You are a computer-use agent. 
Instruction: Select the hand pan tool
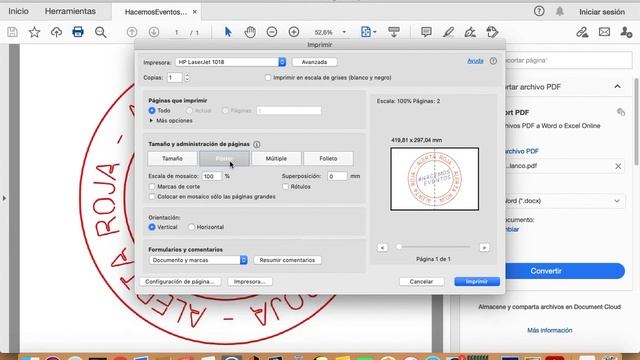click(250, 32)
